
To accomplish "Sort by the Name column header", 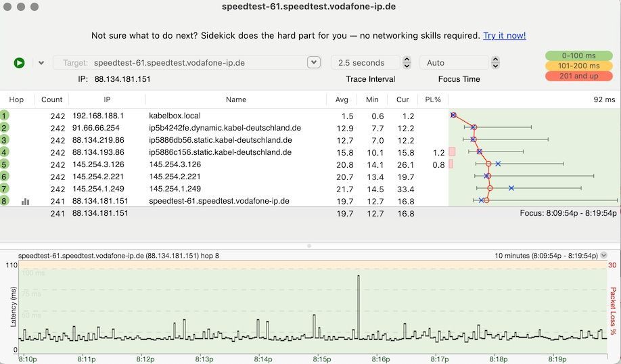I will (x=235, y=99).
